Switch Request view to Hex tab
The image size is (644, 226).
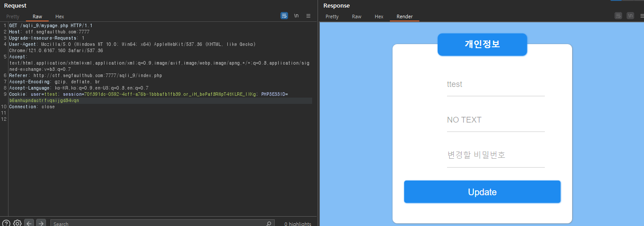60,16
